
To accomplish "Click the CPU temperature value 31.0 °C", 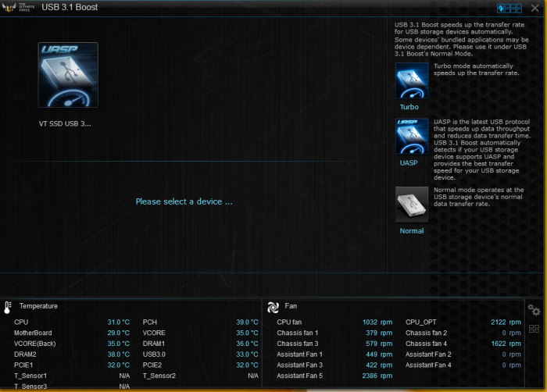I will coord(118,323).
